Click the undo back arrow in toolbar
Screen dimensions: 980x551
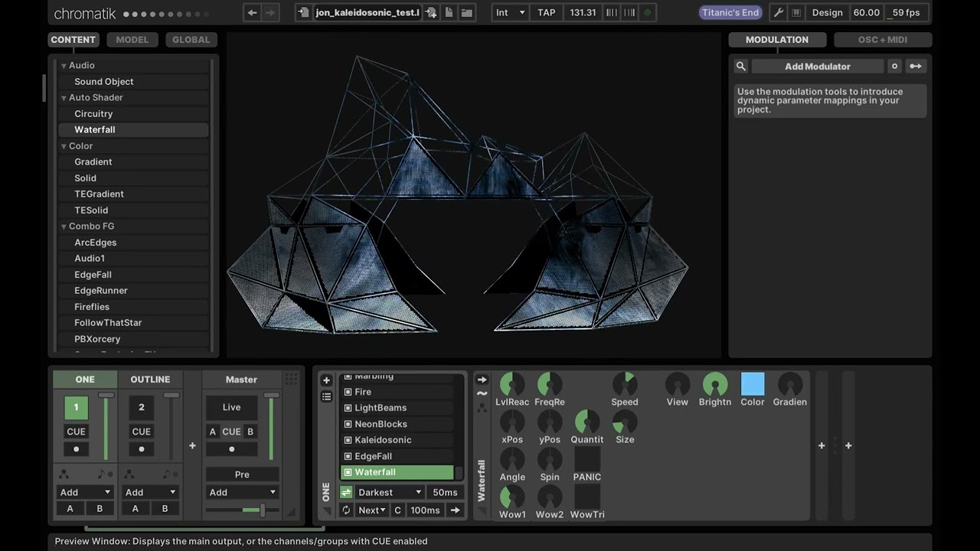[252, 12]
